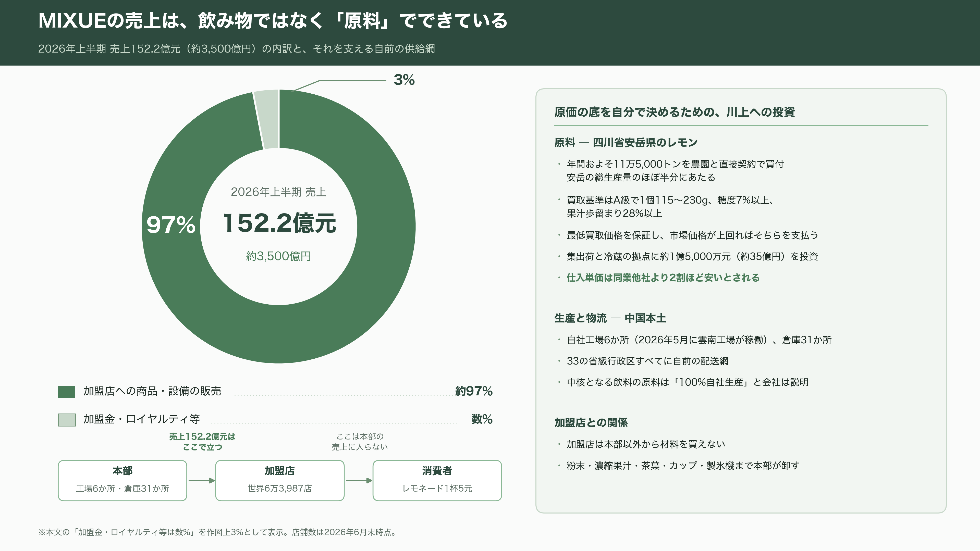
Task: Select the subheading 生産と物流 — 中国本土
Action: pyautogui.click(x=610, y=318)
